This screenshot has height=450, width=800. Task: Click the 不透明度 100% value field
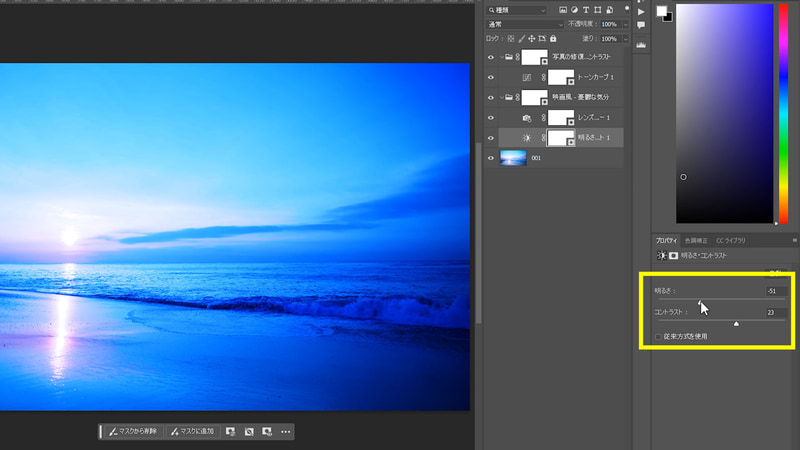click(x=609, y=24)
